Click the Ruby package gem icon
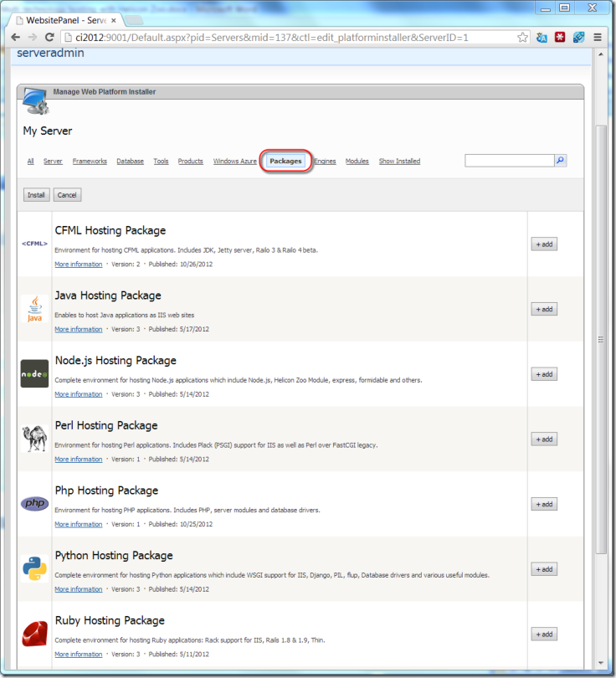Viewport: 616px width, 678px height. [34, 634]
